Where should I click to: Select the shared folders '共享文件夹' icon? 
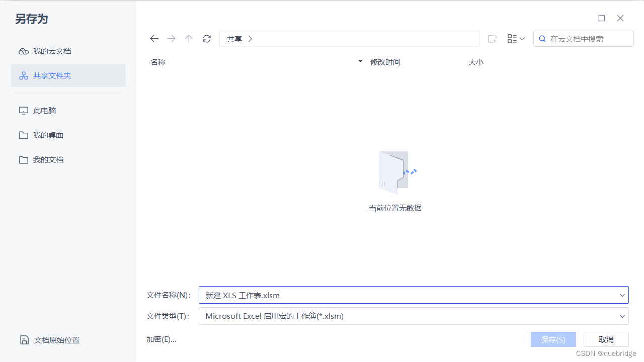23,75
